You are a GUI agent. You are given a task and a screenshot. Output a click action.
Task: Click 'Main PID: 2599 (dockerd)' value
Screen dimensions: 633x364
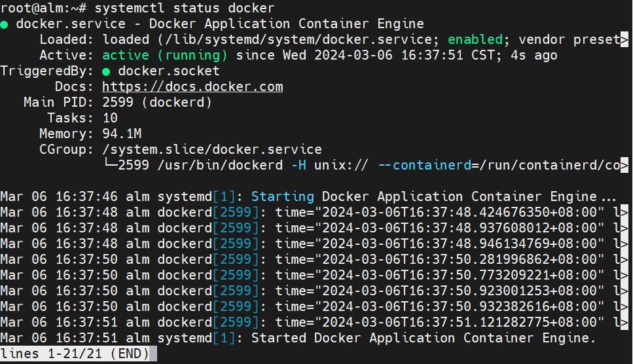click(157, 103)
